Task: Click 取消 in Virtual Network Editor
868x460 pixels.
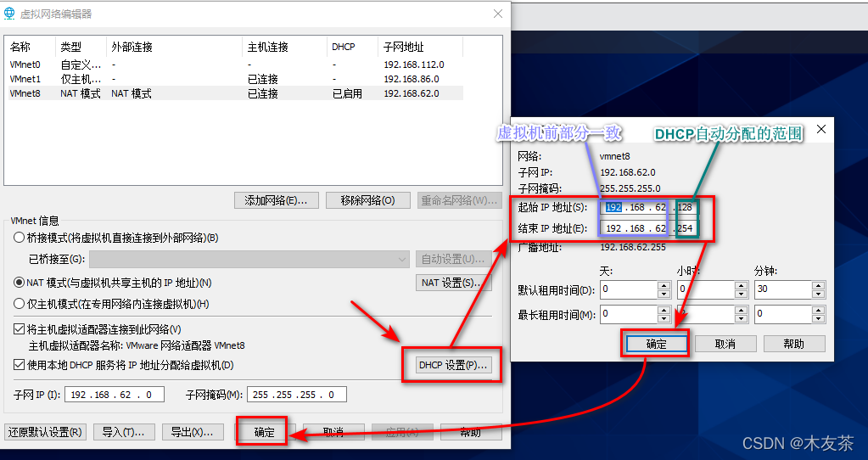Action: pos(333,432)
